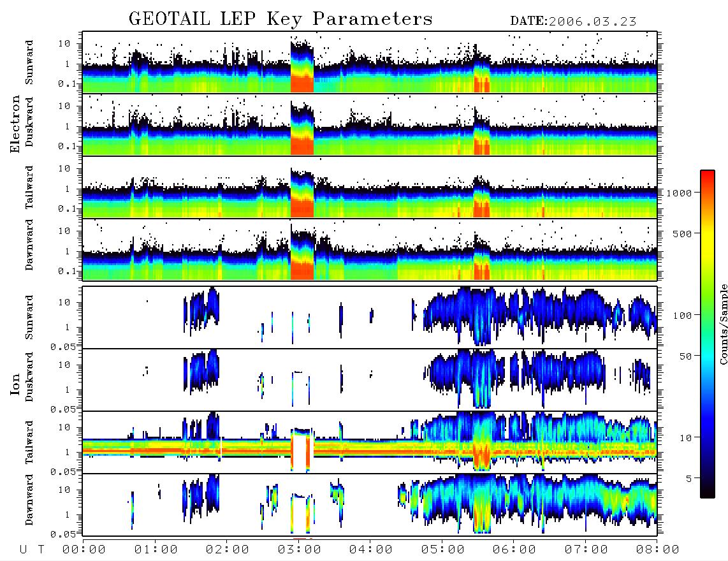Image resolution: width=728 pixels, height=561 pixels.
Task: Click the 0.05 tick of Ion Sunward axis
Action: coord(62,347)
